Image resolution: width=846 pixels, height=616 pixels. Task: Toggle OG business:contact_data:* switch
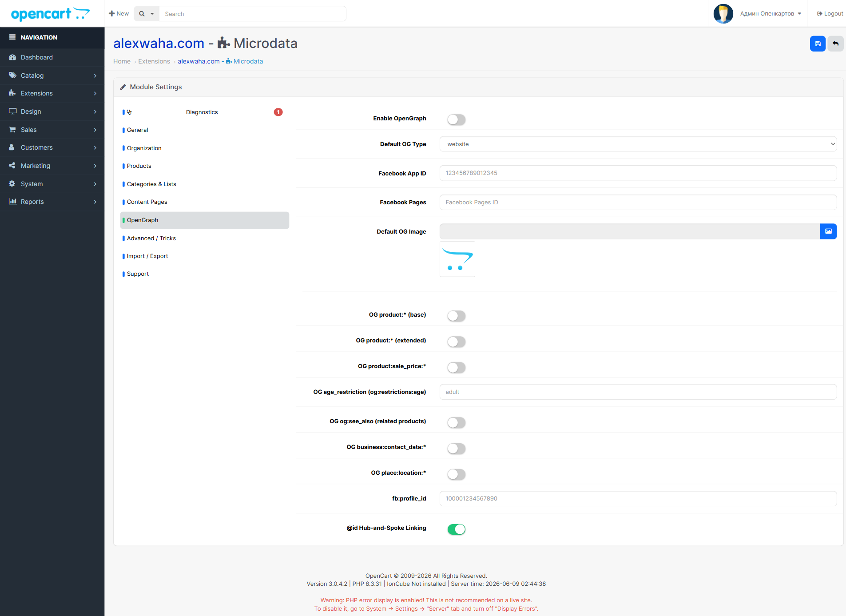point(457,449)
